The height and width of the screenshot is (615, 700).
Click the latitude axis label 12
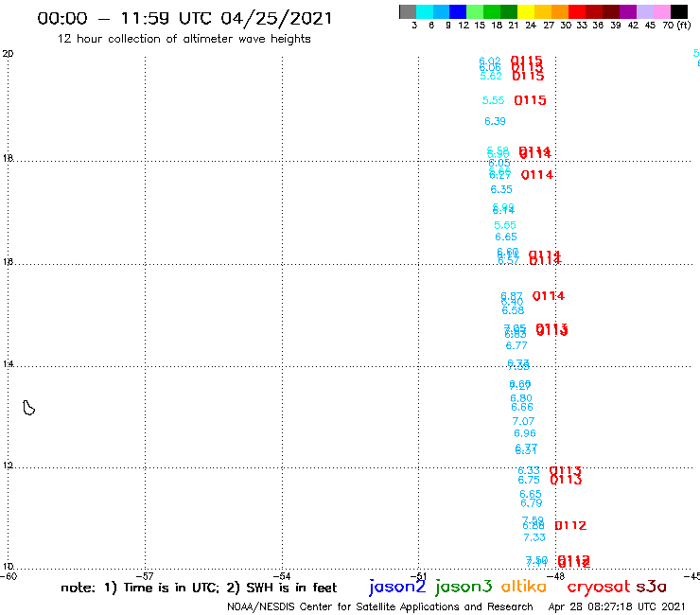pos(8,466)
